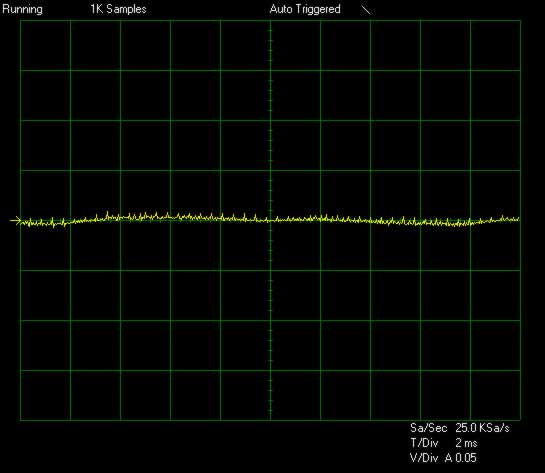545x473 pixels.
Task: Click the Running acquisition status
Action: [23, 9]
